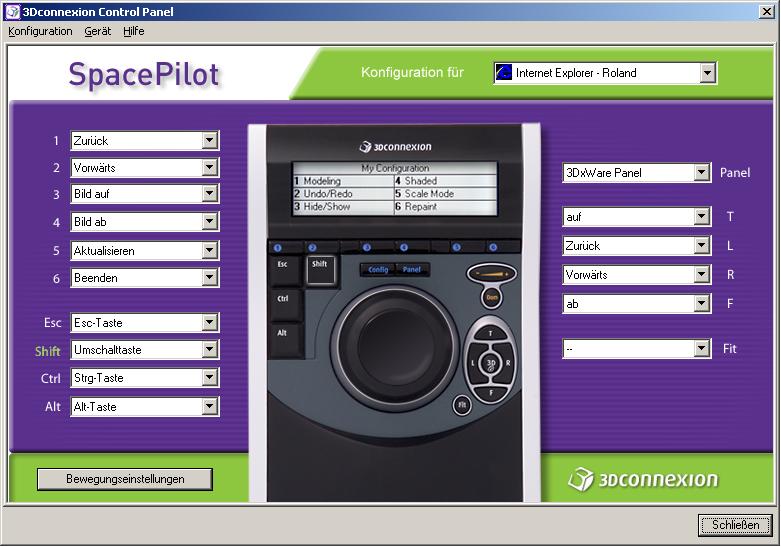Expand button 3 Bild auf dropdown
The height and width of the screenshot is (546, 781).
pyautogui.click(x=210, y=194)
